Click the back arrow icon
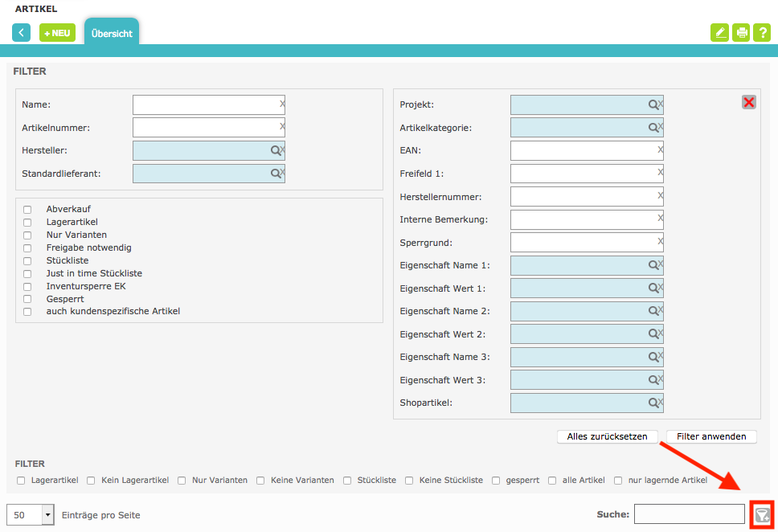Viewport: 778px width, 532px height. (21, 33)
